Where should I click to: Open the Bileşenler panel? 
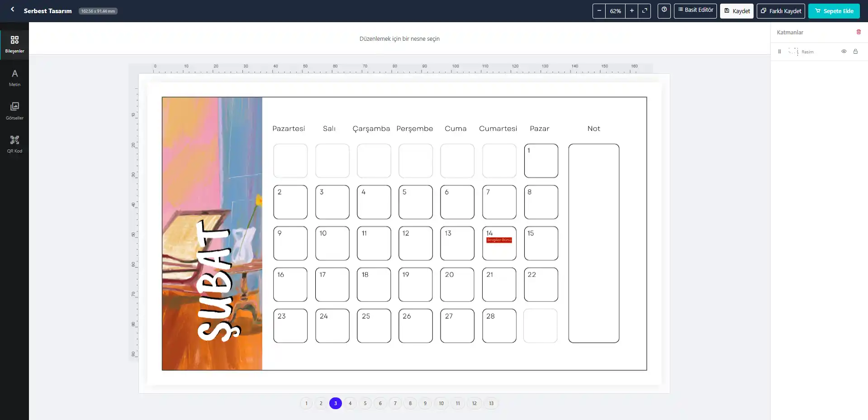[x=14, y=44]
